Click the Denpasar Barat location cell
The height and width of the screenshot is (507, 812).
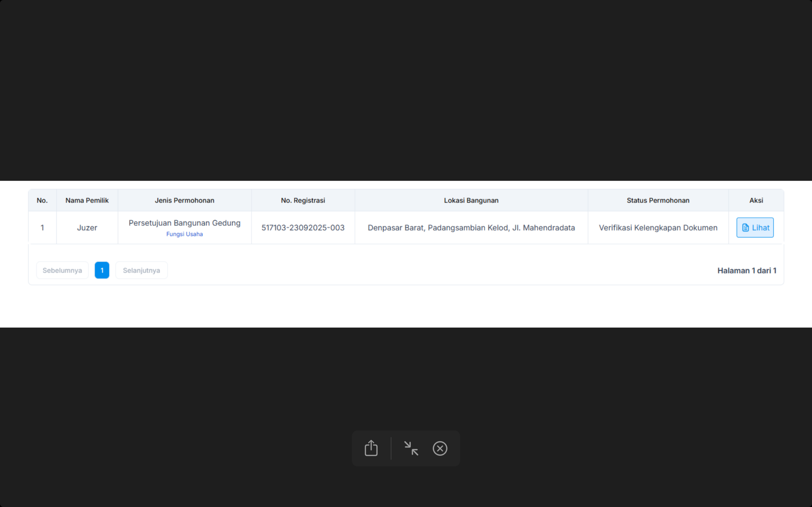tap(471, 228)
